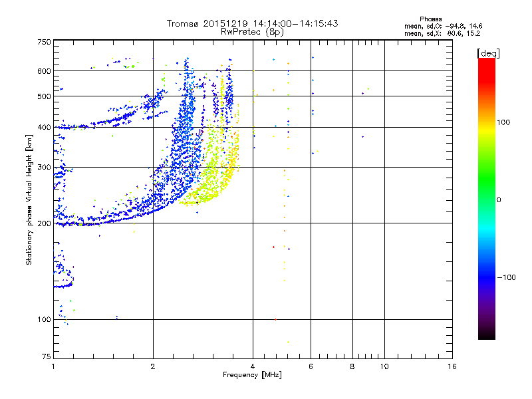Click the '600' height axis tick label
Image resolution: width=532 pixels, height=399 pixels.
[44, 71]
